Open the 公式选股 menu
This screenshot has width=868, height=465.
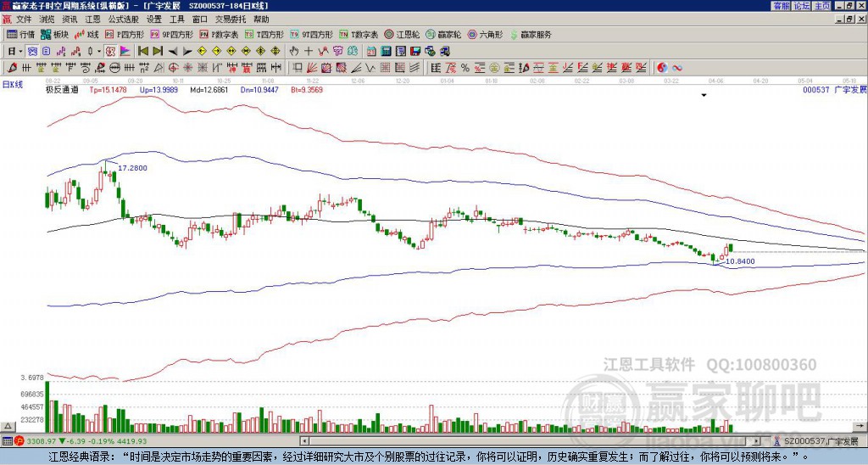(x=123, y=18)
